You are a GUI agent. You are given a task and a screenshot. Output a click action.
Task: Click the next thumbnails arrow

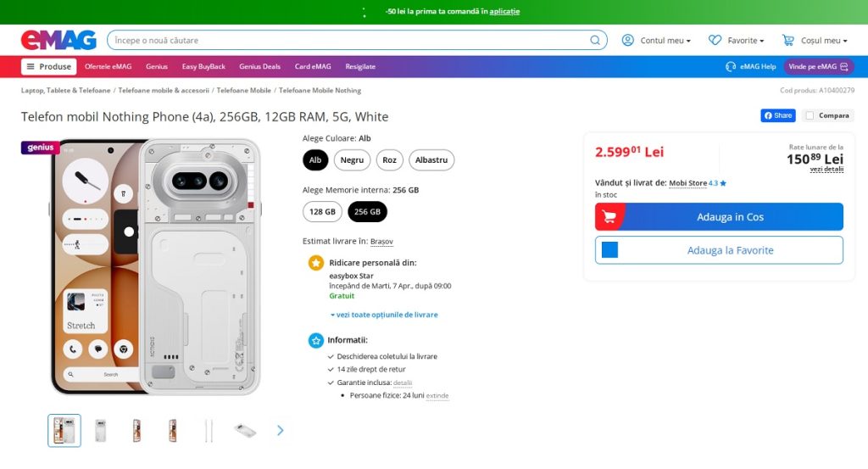281,430
